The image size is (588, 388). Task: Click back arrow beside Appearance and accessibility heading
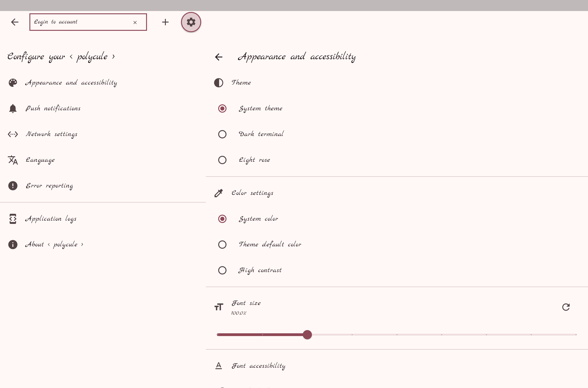tap(219, 57)
